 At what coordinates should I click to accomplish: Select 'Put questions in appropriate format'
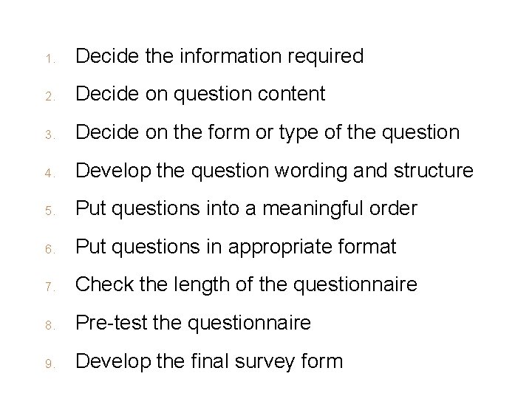(236, 248)
